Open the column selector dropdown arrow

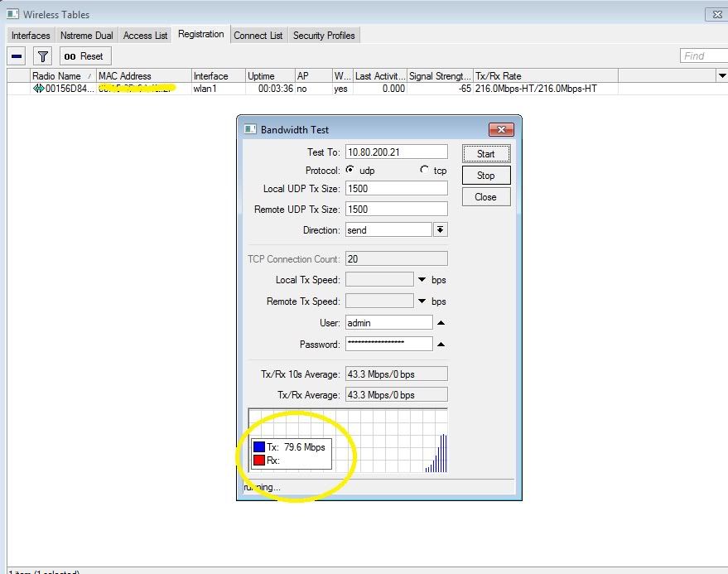721,76
